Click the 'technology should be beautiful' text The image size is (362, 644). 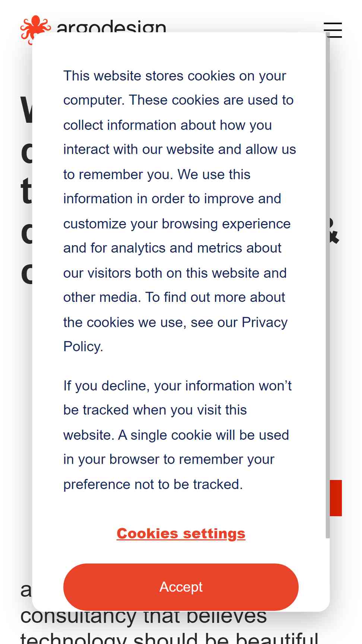tap(169, 638)
